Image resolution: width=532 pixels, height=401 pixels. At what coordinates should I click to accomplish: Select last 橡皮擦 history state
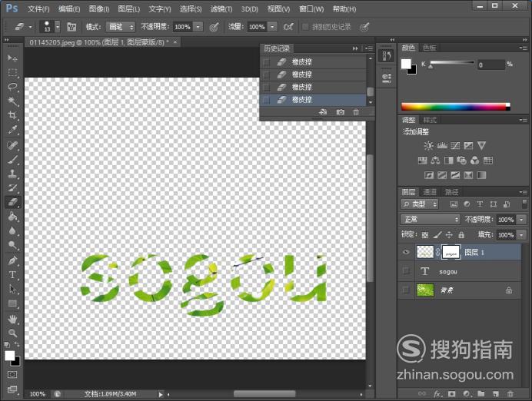tap(313, 100)
